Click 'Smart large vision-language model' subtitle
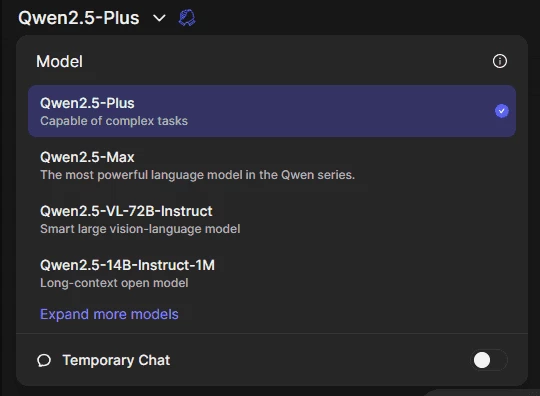The image size is (540, 396). pos(140,229)
